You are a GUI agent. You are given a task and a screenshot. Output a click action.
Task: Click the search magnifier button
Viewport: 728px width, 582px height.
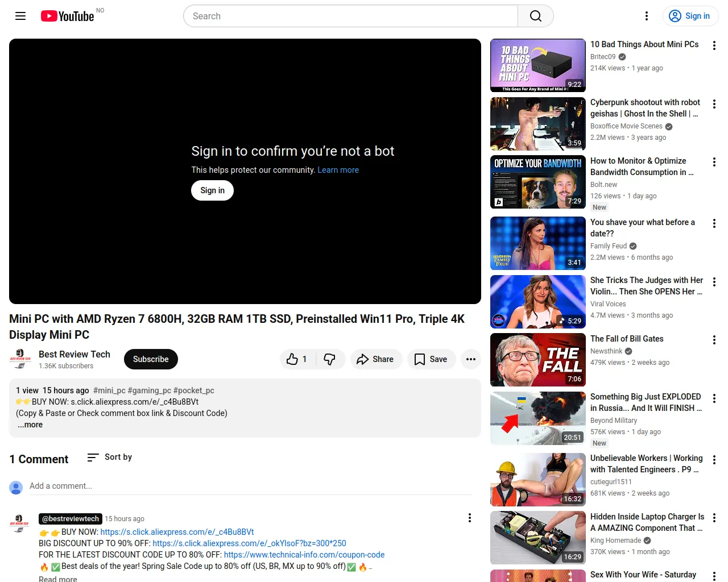536,16
